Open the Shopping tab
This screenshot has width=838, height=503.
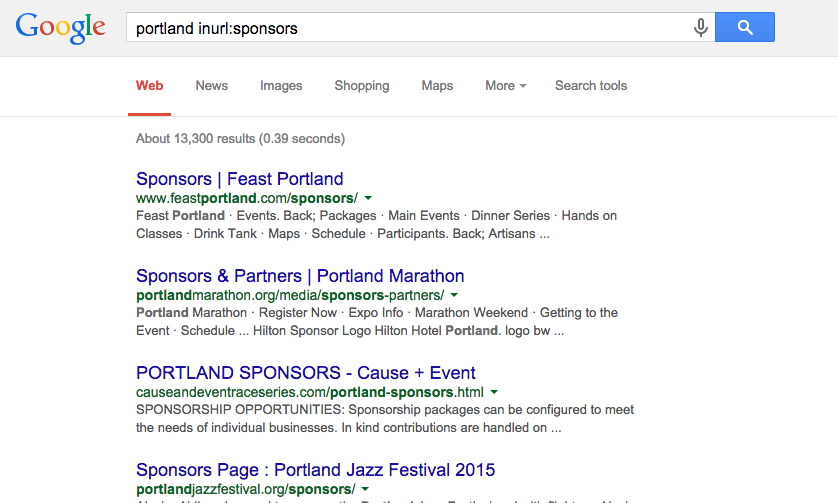tap(362, 86)
